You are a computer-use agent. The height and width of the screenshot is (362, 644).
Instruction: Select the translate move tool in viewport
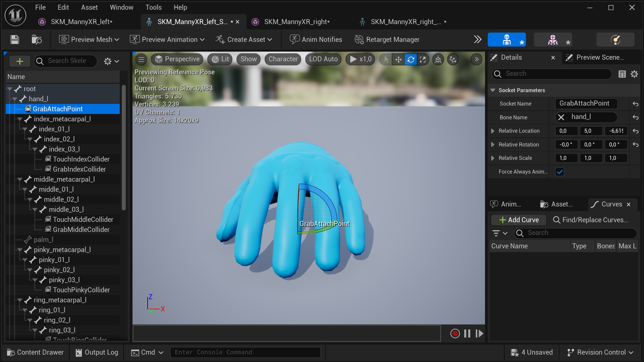click(398, 59)
